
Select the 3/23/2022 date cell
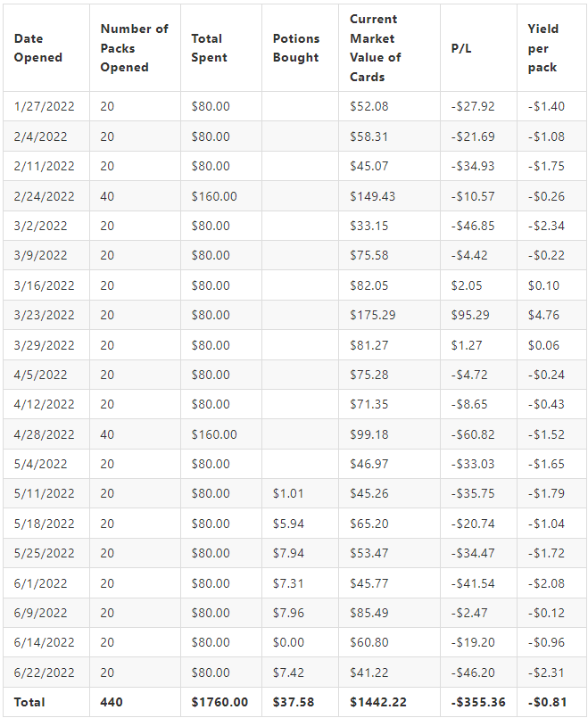pos(46,315)
